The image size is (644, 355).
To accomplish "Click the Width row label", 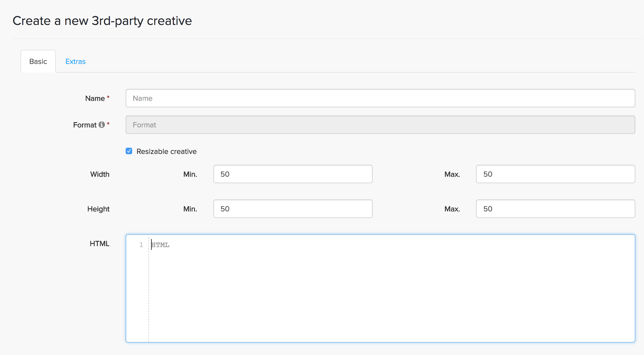I will [100, 174].
